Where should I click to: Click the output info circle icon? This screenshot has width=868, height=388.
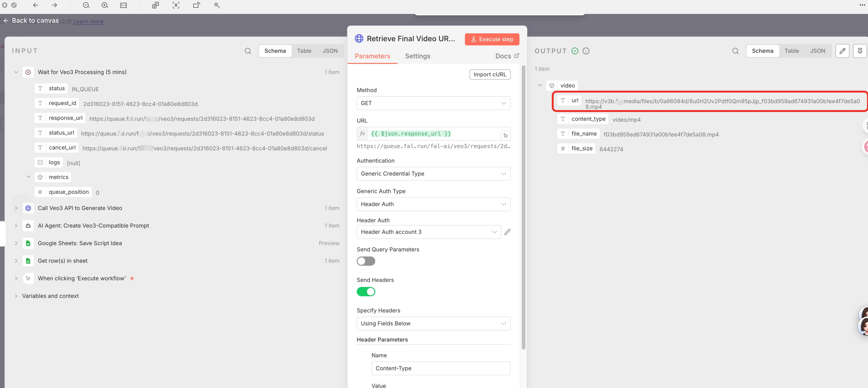586,51
